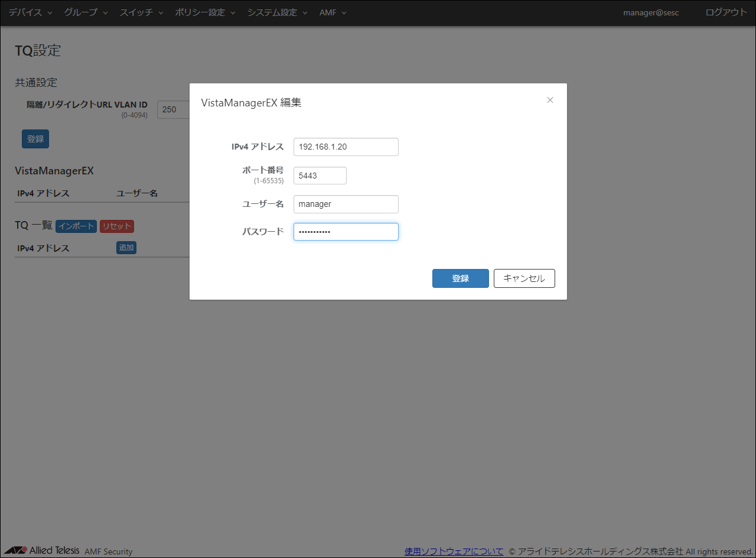Expand the グループ menu
The width and height of the screenshot is (756, 558).
point(86,12)
